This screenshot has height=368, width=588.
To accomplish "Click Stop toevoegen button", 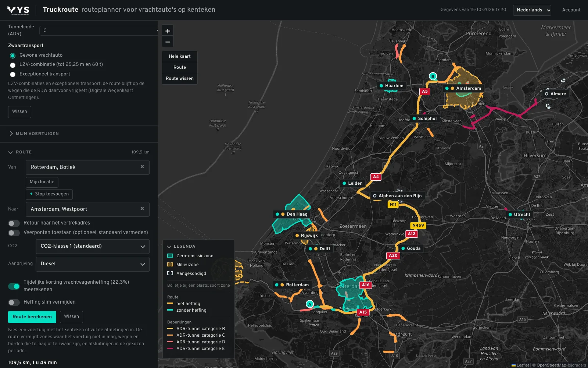I will (x=49, y=194).
